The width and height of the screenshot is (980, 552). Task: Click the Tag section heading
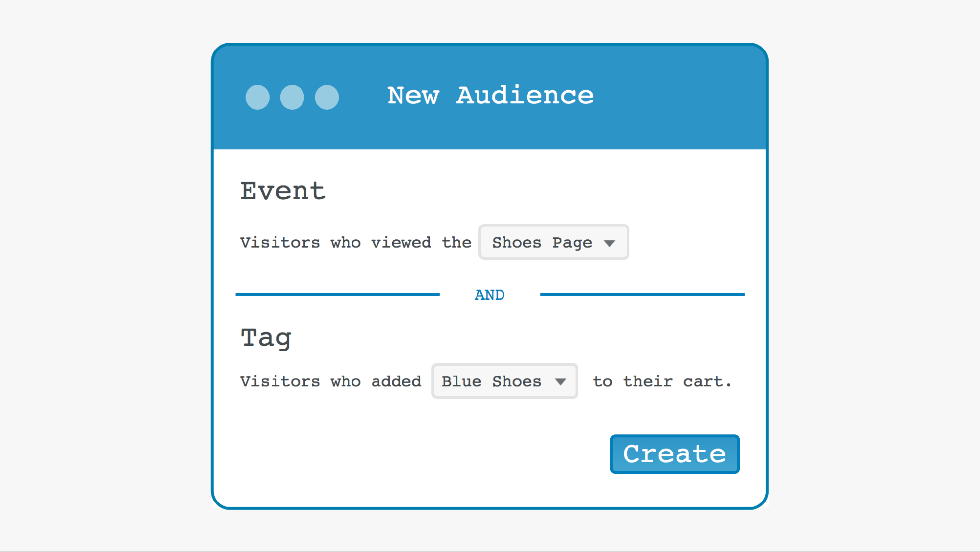click(266, 338)
